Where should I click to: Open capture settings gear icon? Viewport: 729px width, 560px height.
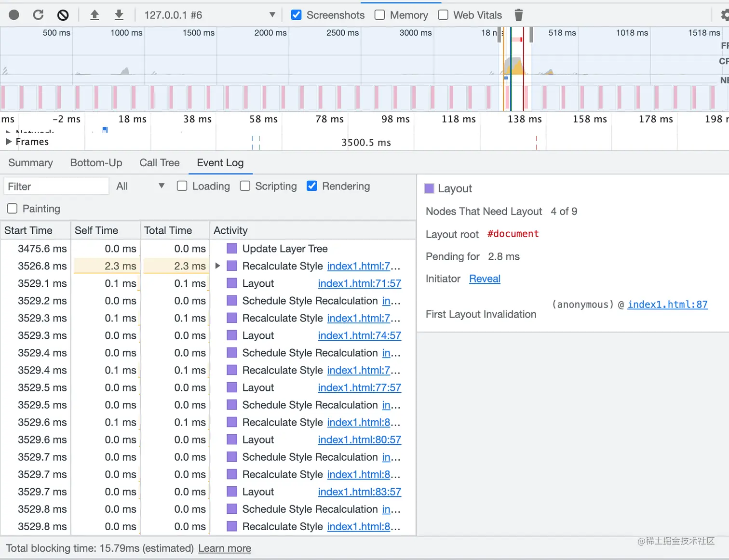coord(725,15)
